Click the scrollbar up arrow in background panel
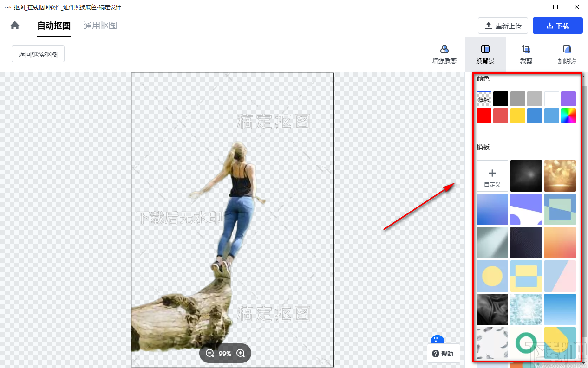 584,77
